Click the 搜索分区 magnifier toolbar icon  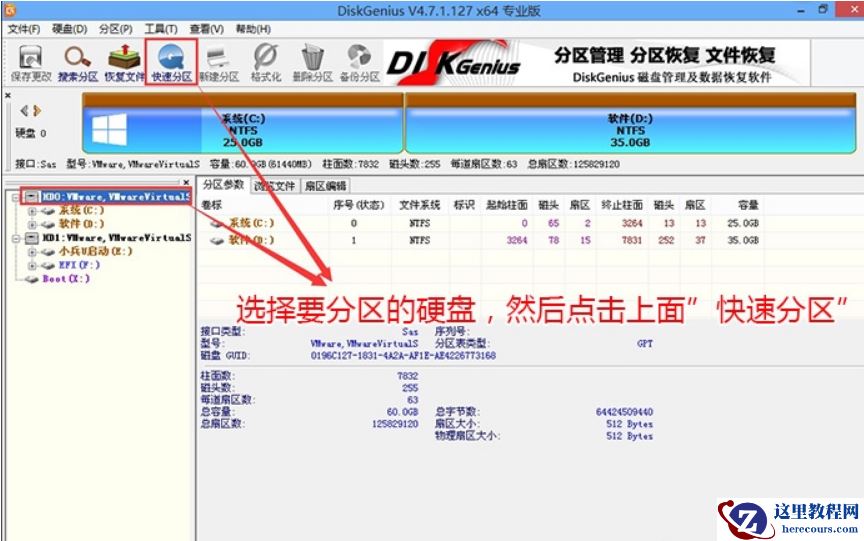point(77,57)
